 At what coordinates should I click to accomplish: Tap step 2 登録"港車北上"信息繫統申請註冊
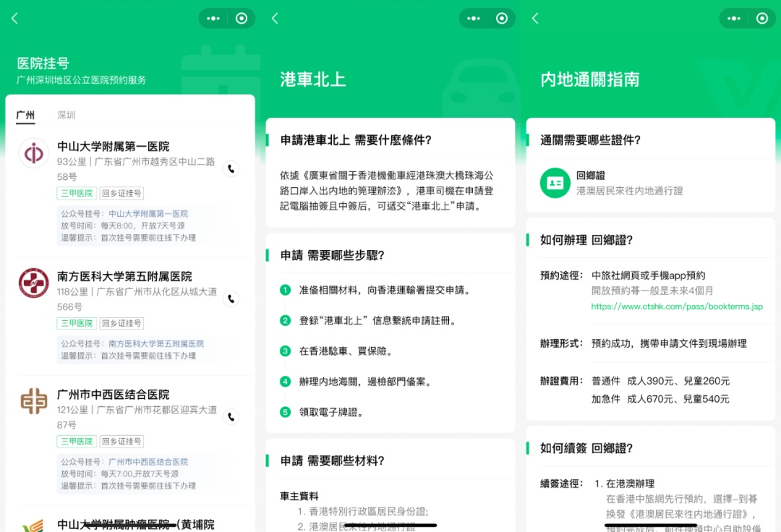(377, 320)
